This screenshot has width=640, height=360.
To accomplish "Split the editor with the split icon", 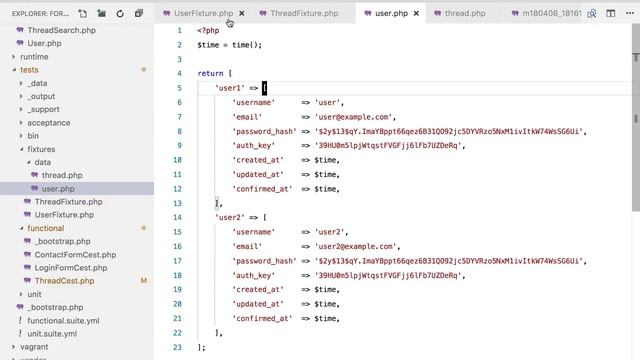I will (611, 13).
